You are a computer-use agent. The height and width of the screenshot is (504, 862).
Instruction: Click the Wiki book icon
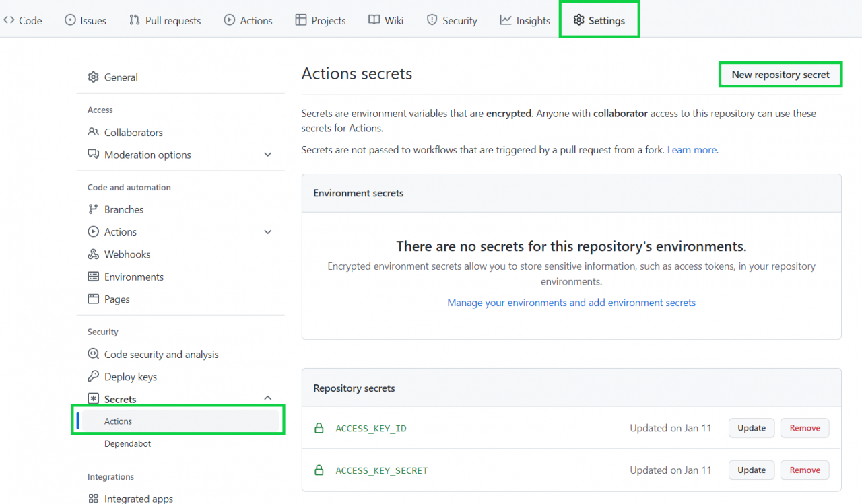click(374, 20)
